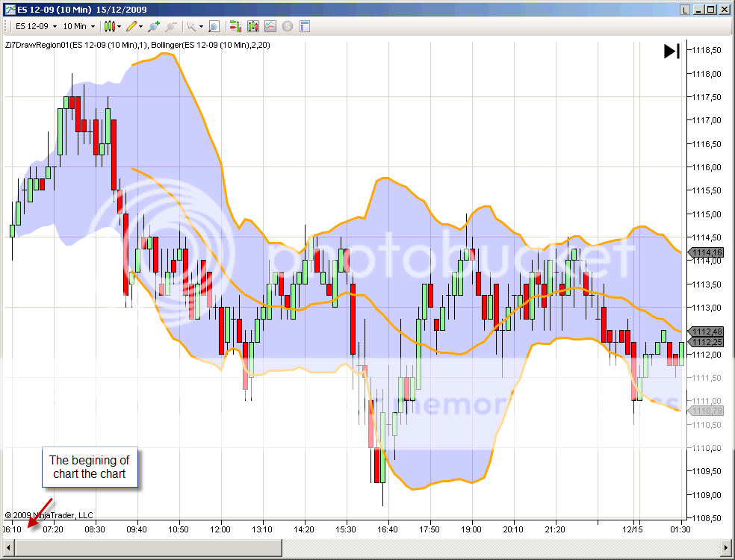Open the drawing tools dropdown arrow

(x=141, y=26)
